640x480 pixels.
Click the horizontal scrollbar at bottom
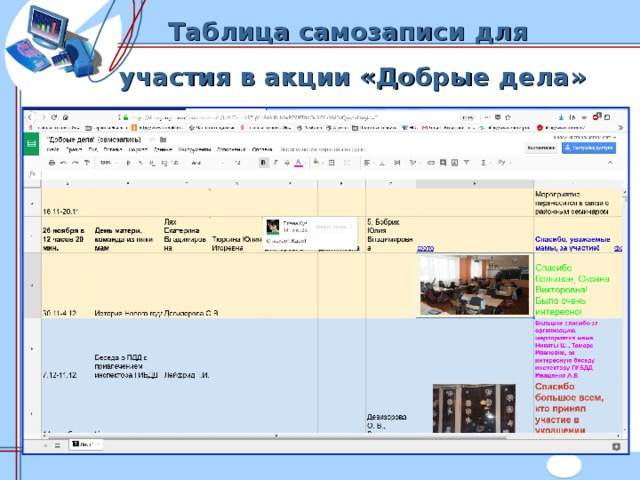tap(278, 436)
